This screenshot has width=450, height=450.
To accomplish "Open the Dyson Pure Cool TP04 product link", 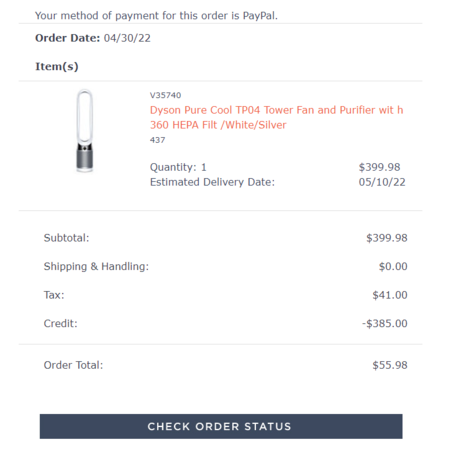I will tap(276, 117).
